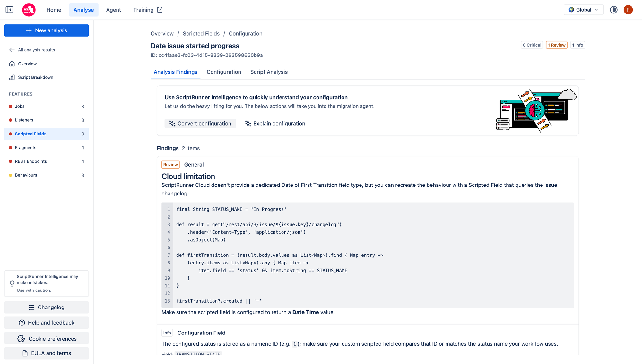Select the REST Endpoints feature
This screenshot has width=642, height=364.
(x=47, y=161)
